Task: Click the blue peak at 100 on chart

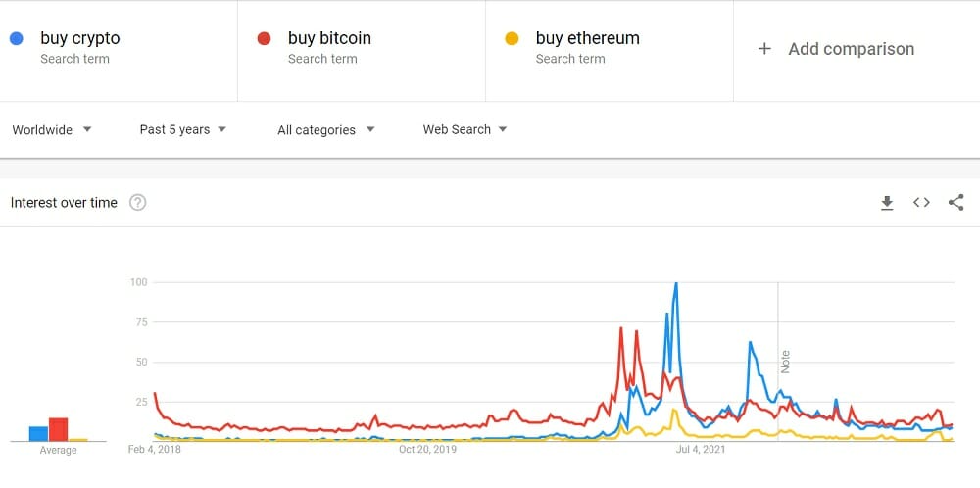Action: click(x=676, y=284)
